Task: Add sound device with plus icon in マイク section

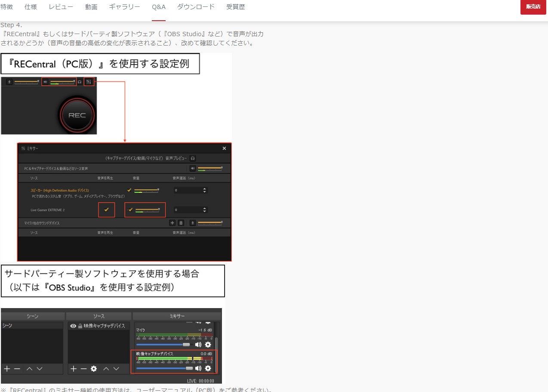Action: tap(172, 223)
